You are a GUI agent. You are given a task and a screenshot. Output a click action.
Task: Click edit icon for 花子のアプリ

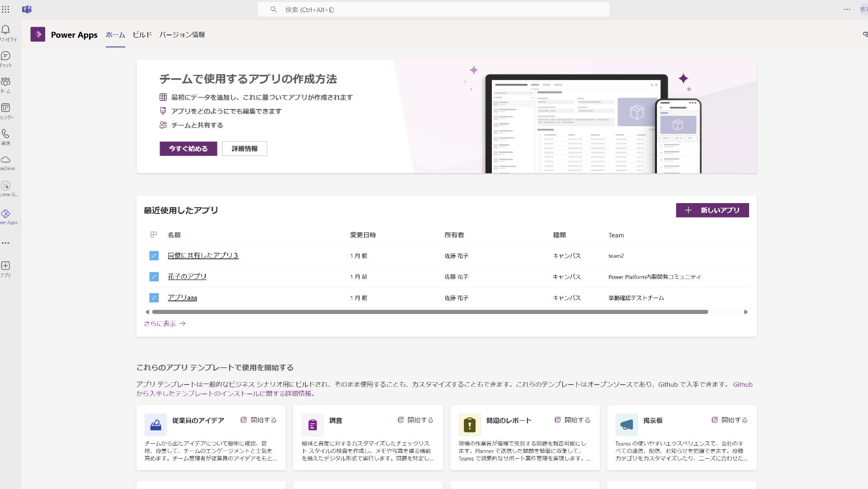click(154, 276)
